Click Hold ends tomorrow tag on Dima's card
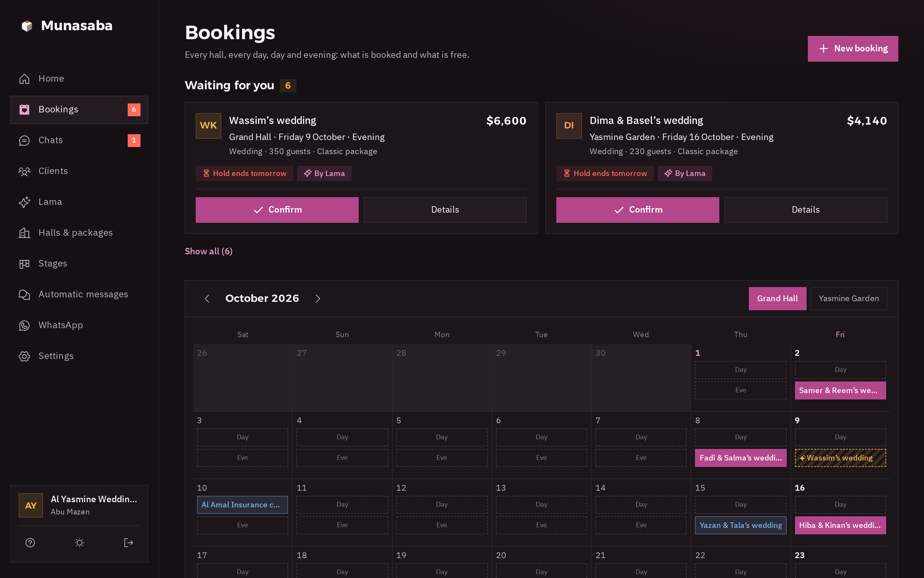 click(x=605, y=173)
